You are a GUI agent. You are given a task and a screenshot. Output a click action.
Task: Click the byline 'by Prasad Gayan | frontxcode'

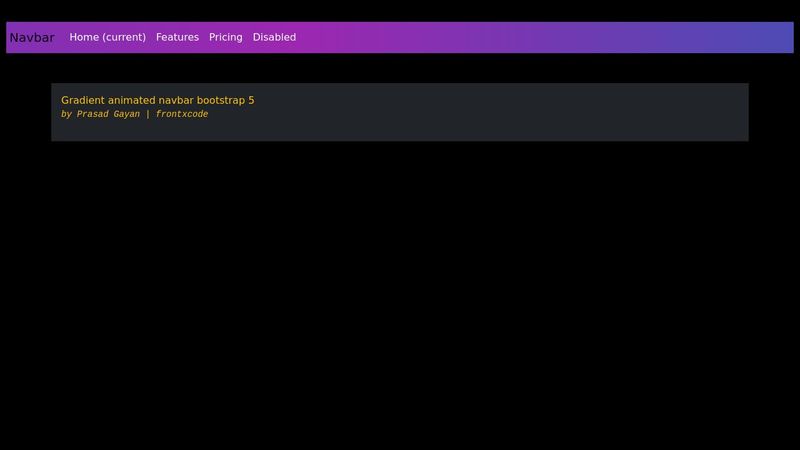[135, 114]
